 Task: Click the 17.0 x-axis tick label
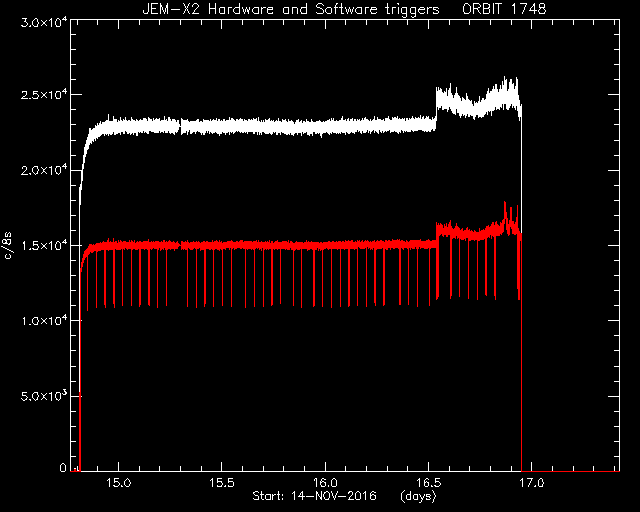pyautogui.click(x=532, y=483)
